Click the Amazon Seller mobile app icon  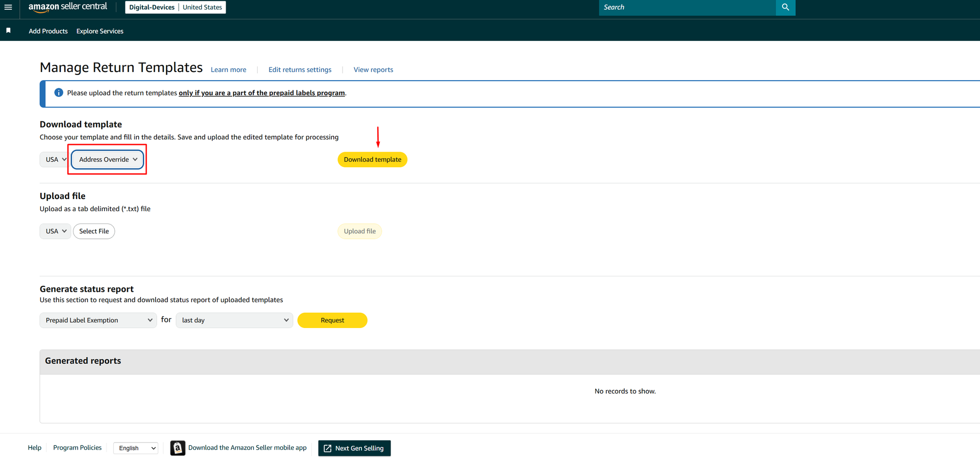(x=178, y=448)
